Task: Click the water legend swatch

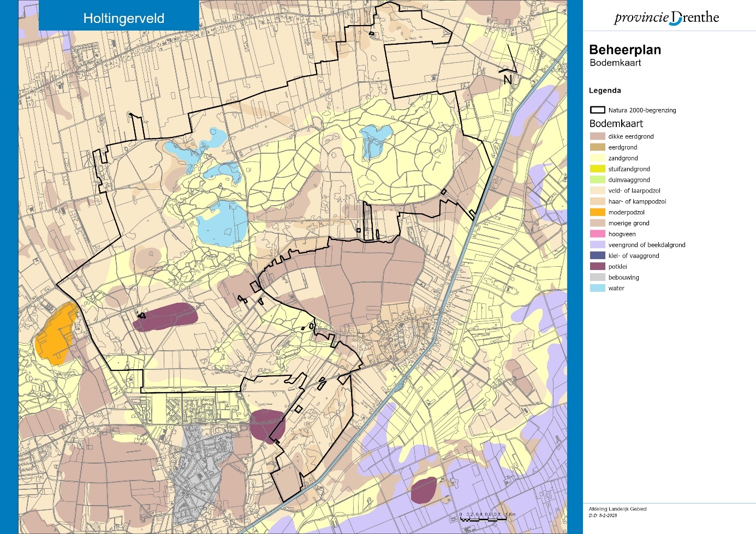Action: pyautogui.click(x=597, y=288)
